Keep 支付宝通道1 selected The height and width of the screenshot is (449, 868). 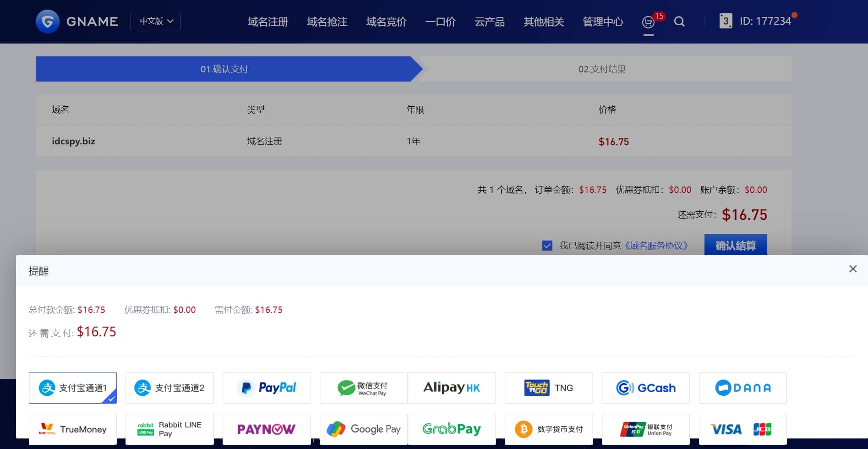click(x=72, y=388)
